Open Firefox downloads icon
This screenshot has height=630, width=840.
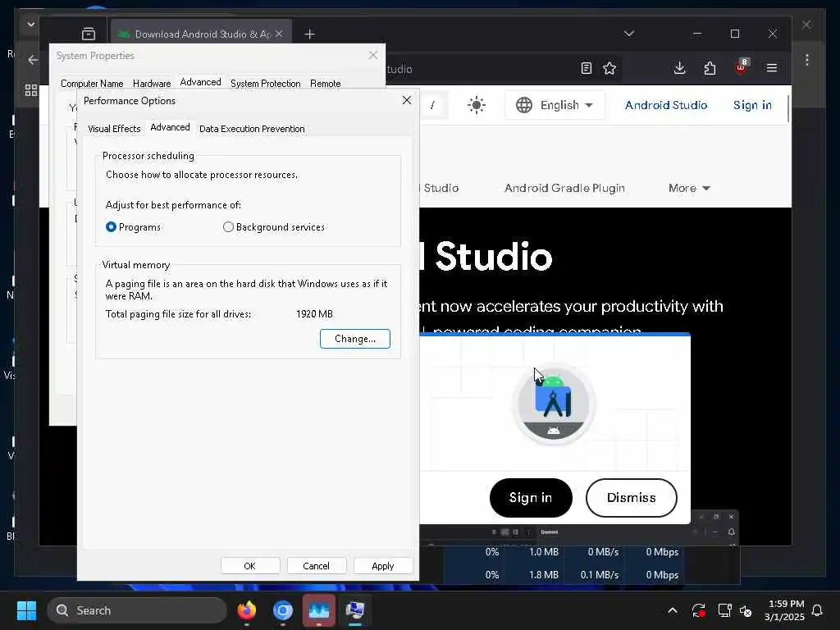pyautogui.click(x=679, y=68)
